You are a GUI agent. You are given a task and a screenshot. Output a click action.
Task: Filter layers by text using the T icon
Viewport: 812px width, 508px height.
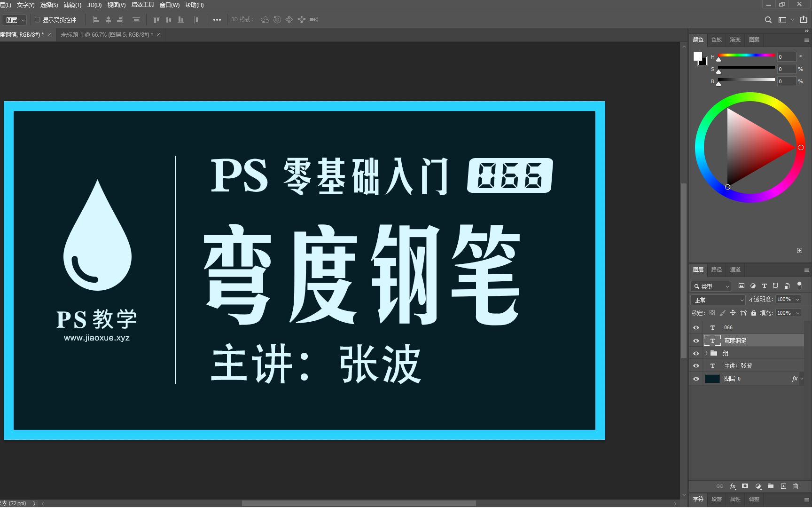[764, 286]
